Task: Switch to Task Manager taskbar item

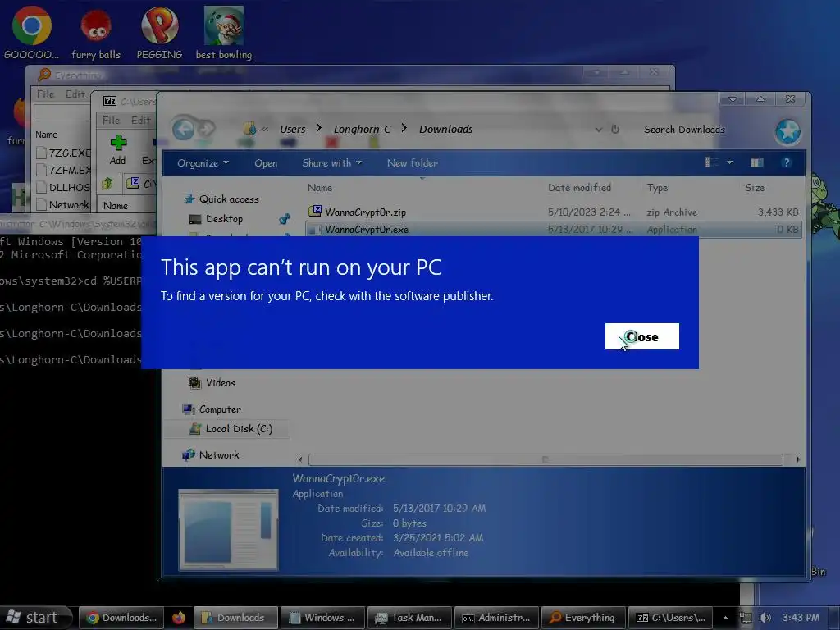Action: pyautogui.click(x=410, y=618)
